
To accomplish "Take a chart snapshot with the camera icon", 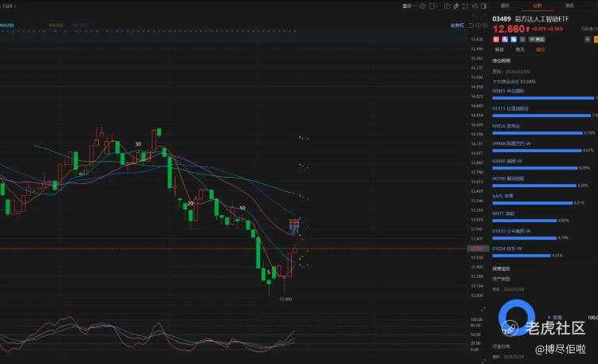I will click(447, 6).
